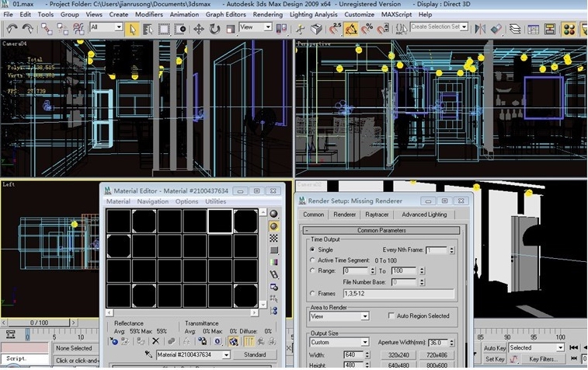Click the Standard material type button
This screenshot has width=588, height=370.
[x=255, y=354]
